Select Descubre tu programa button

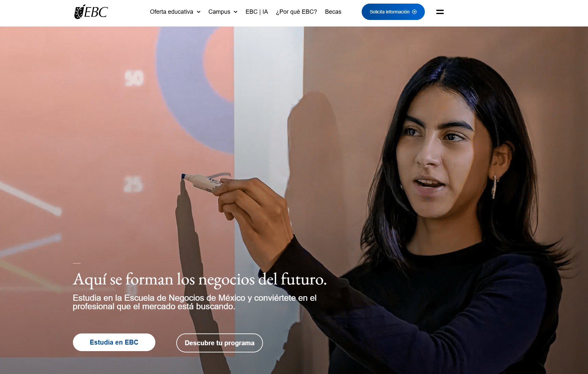(219, 343)
